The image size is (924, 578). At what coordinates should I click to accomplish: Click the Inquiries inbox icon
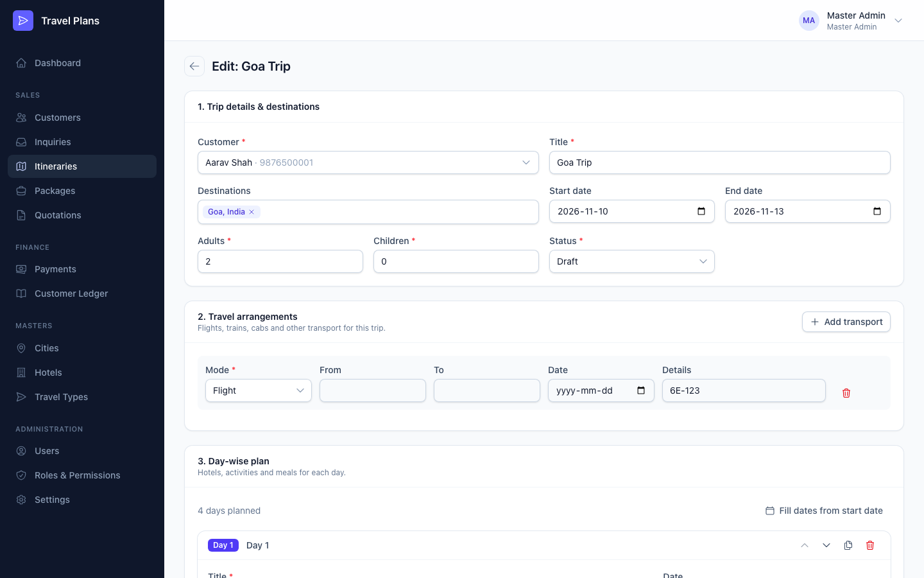tap(21, 142)
